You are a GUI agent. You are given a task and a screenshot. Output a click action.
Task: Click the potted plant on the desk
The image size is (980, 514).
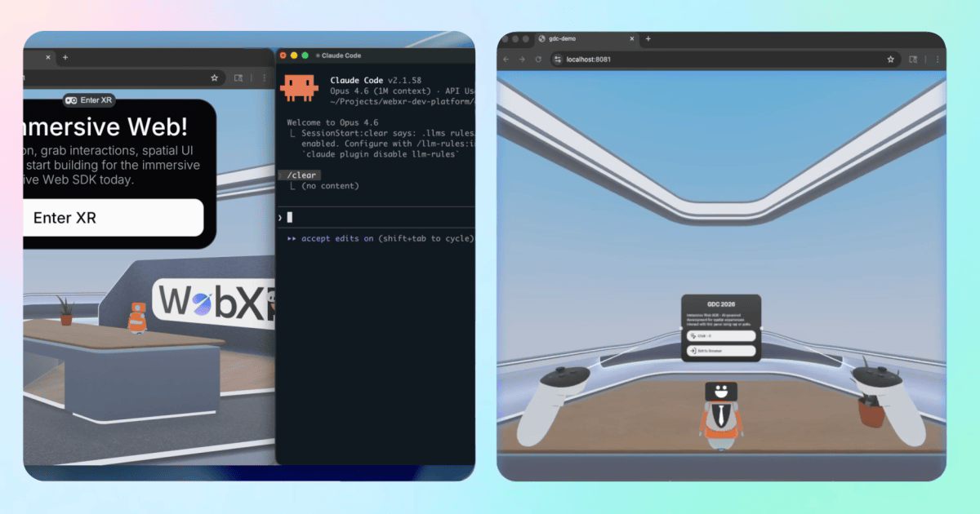click(65, 310)
